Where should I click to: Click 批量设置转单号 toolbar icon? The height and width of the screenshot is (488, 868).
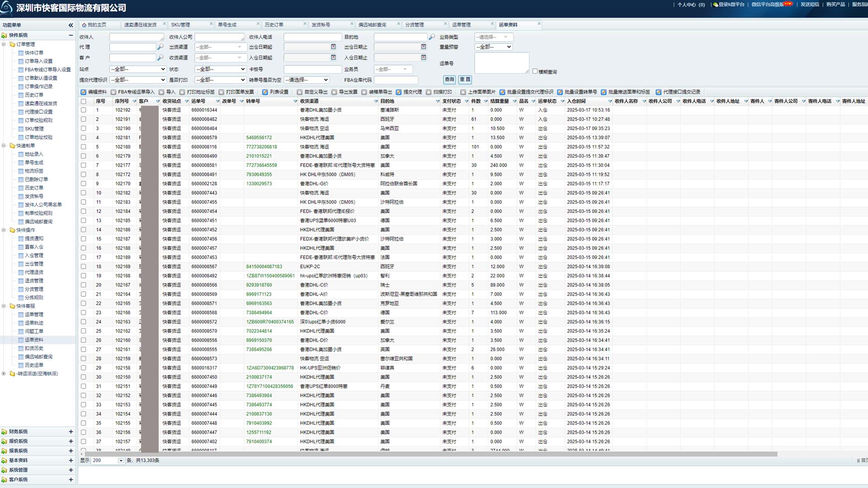[x=560, y=92]
